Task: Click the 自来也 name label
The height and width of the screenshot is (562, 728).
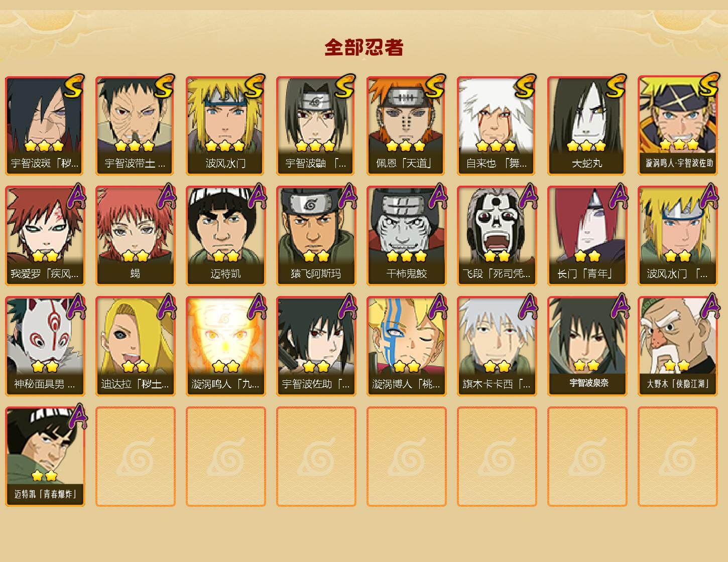Action: [497, 164]
